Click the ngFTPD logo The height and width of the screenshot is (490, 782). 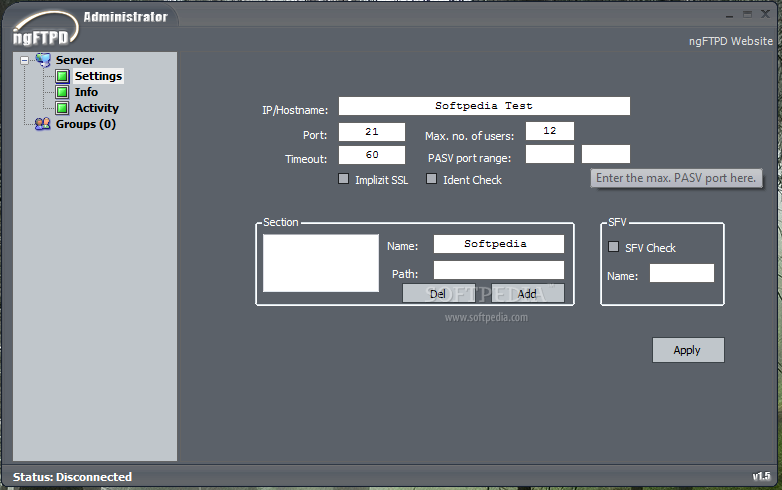point(45,29)
